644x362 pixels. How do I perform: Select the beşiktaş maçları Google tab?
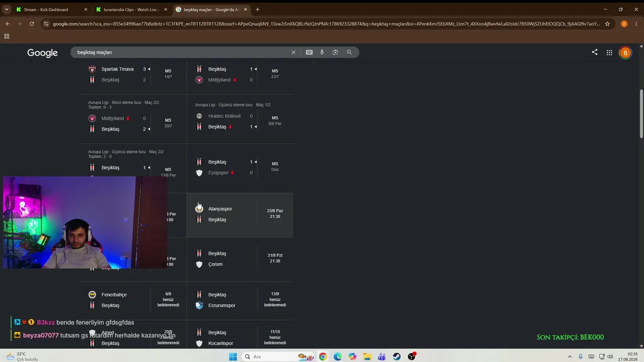[212, 10]
